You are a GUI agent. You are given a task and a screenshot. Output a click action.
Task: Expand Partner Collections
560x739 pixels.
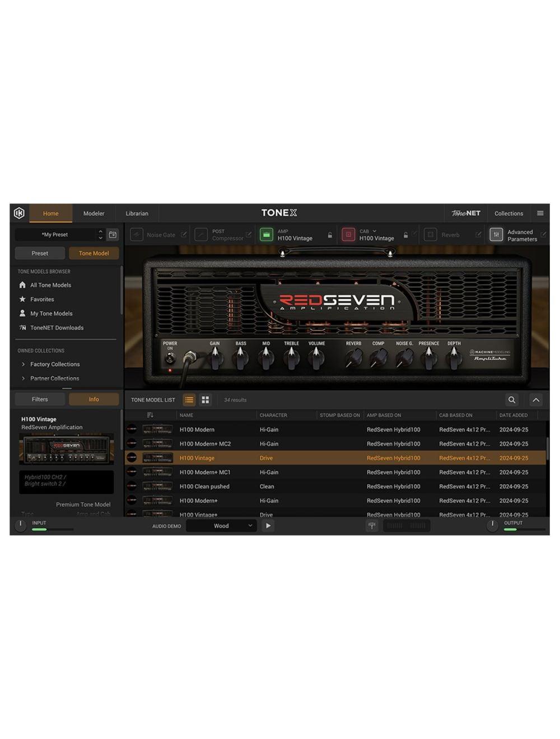click(x=23, y=378)
